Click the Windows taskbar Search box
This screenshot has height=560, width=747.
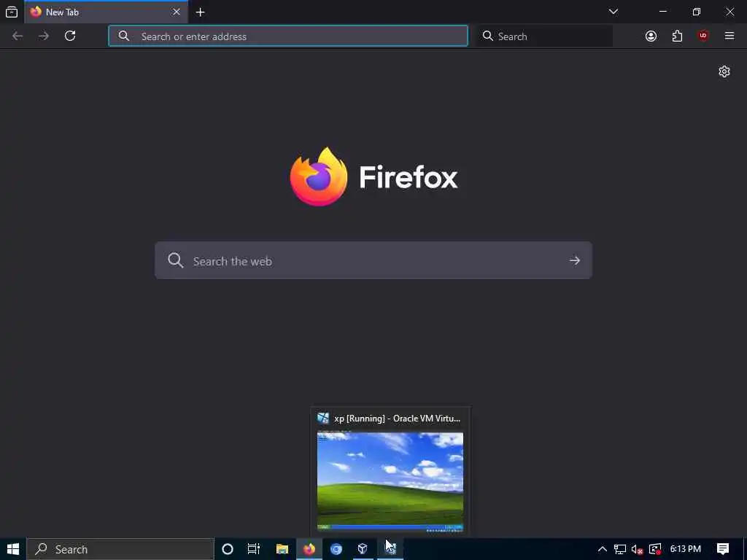pyautogui.click(x=120, y=549)
